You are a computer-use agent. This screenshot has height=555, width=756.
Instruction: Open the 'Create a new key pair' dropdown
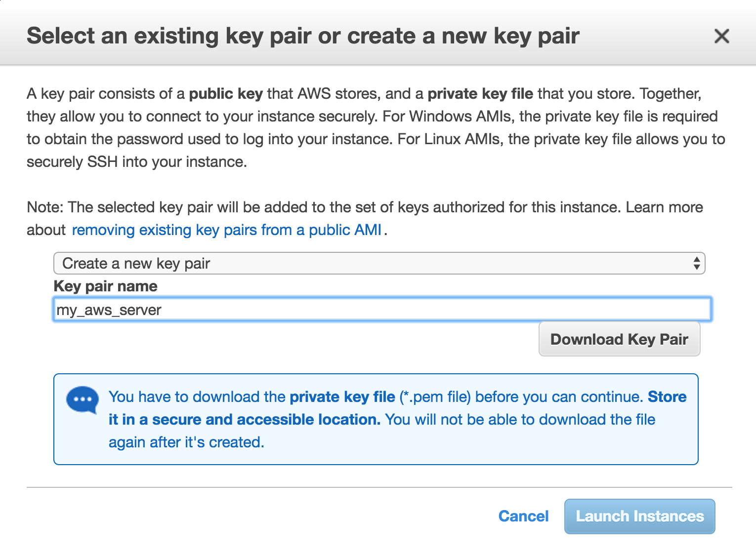coord(379,263)
